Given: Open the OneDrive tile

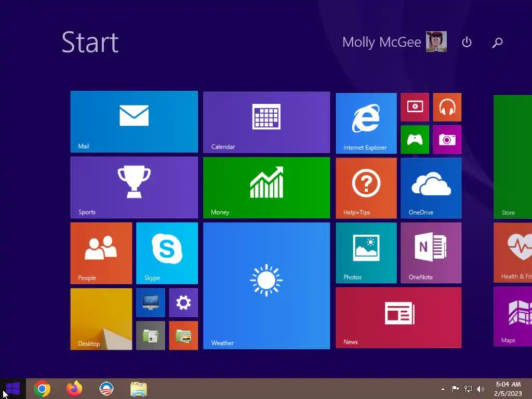Looking at the screenshot, I should 431,188.
